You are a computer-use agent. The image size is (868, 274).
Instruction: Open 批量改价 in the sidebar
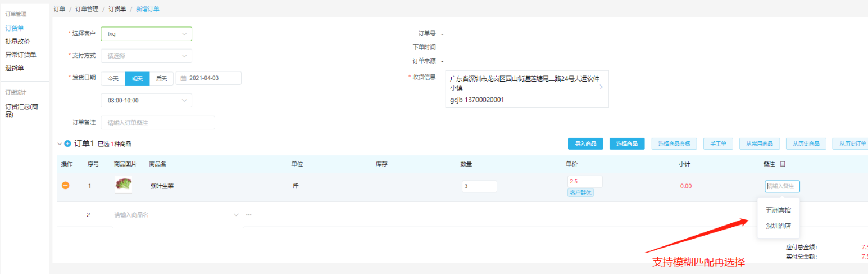click(x=17, y=41)
